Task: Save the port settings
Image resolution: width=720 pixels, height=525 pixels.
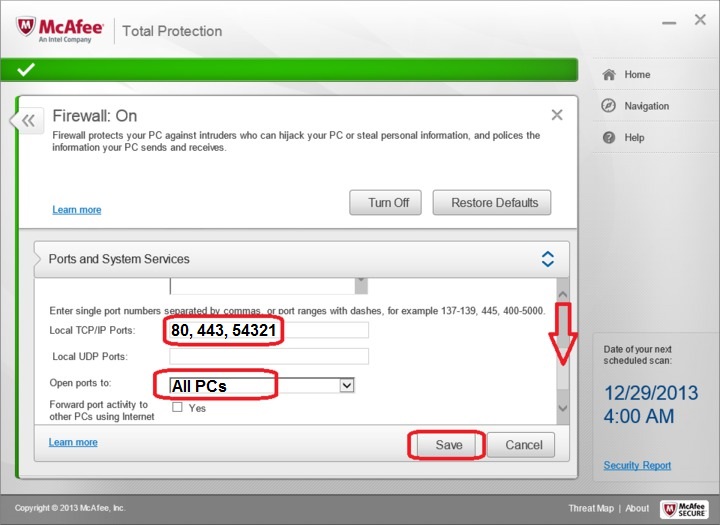Action: [x=448, y=445]
